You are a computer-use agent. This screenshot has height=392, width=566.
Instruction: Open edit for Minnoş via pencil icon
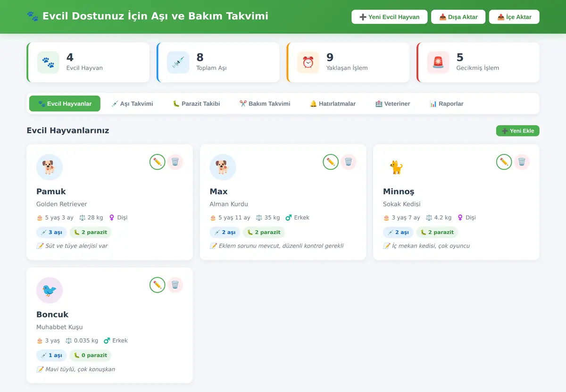(x=504, y=162)
